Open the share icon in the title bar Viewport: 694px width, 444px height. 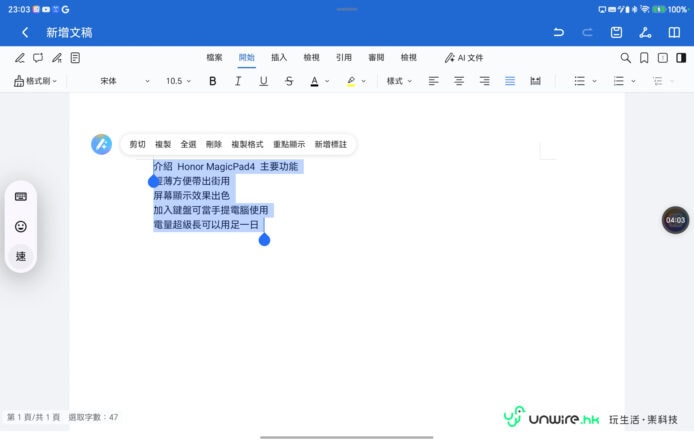[645, 32]
